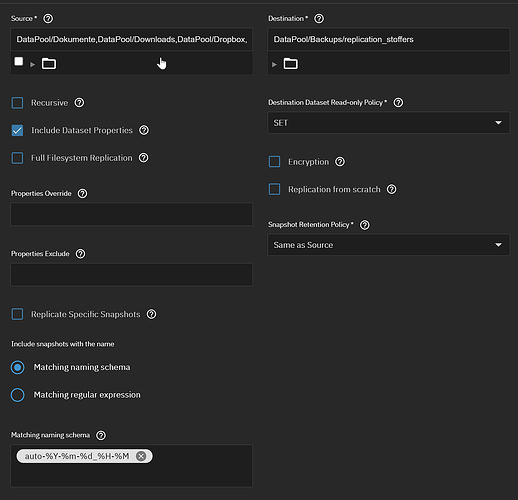Click help icon for Full Filesystem Replication
This screenshot has height=500, width=518.
click(144, 158)
